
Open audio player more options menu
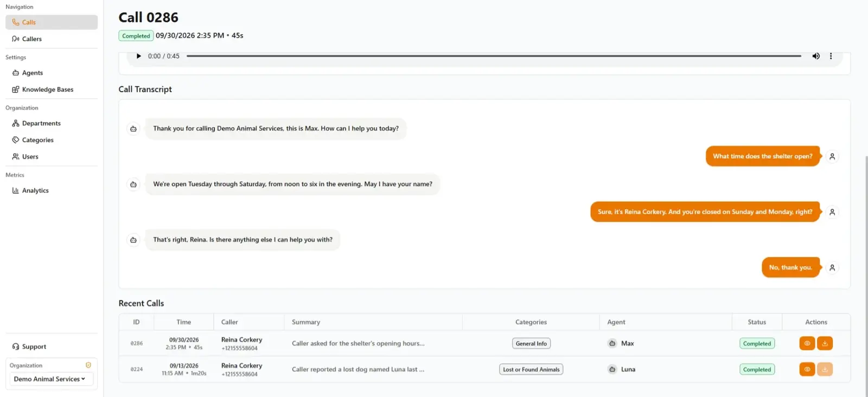[x=831, y=56]
